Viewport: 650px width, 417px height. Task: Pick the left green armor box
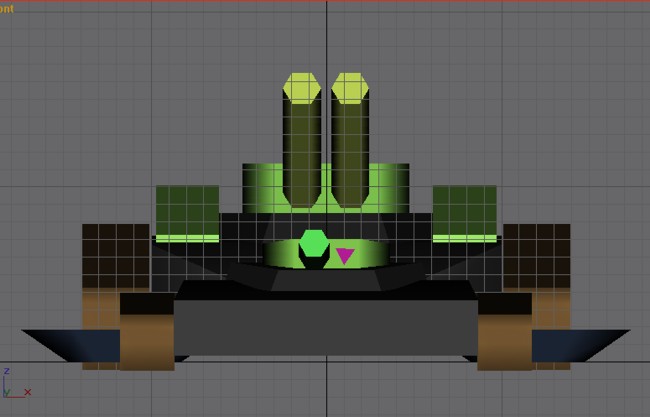[187, 209]
